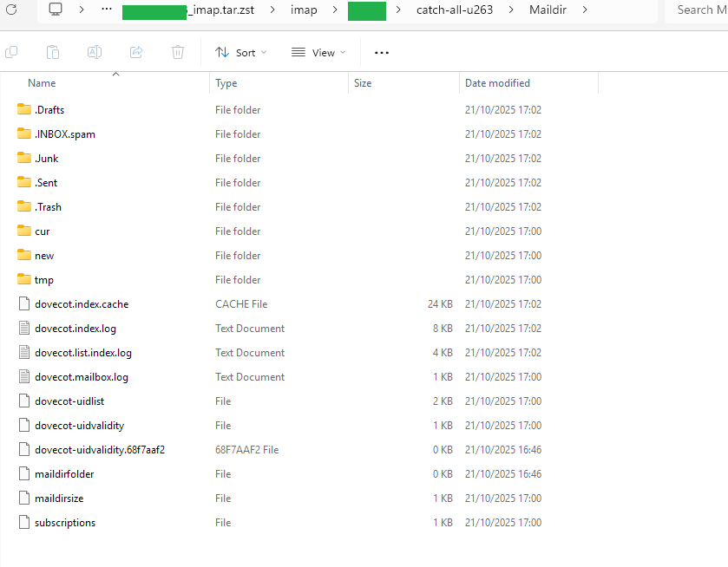Click the Paste clipboard icon in toolbar
Screen dimensions: 728x567
53,52
